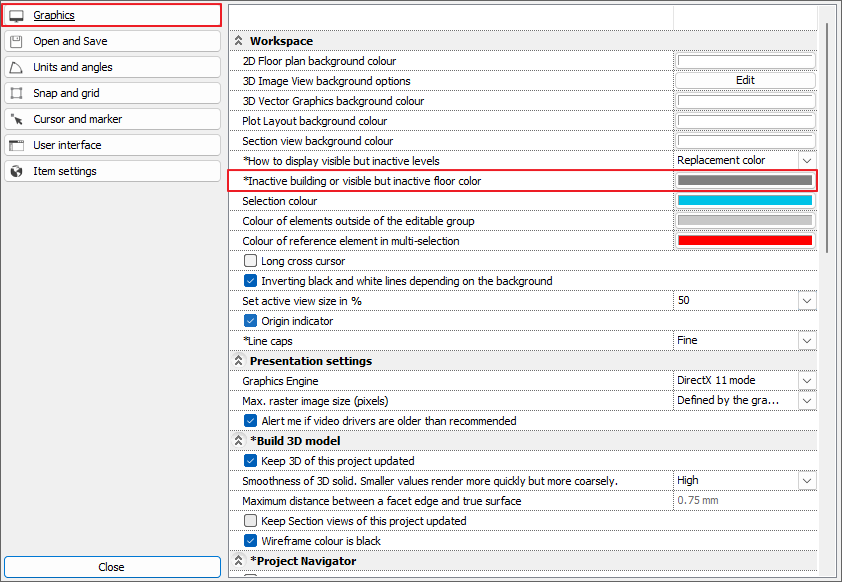
Task: Click the settings list vertical scrollbar
Action: pos(827,140)
